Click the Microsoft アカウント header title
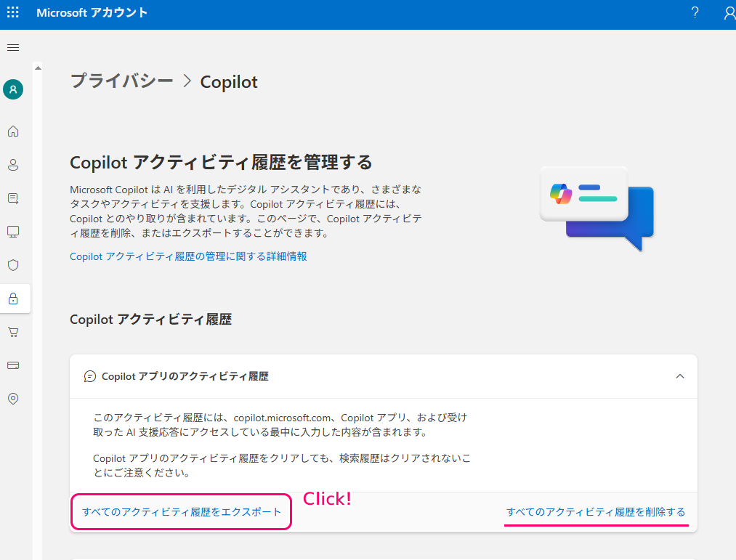The width and height of the screenshot is (736, 560). point(92,12)
